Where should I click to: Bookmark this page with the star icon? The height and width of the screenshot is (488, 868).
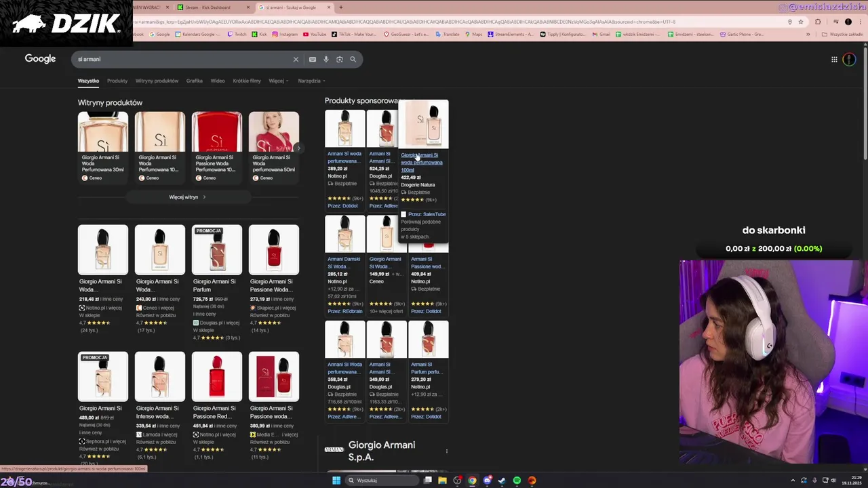(801, 22)
